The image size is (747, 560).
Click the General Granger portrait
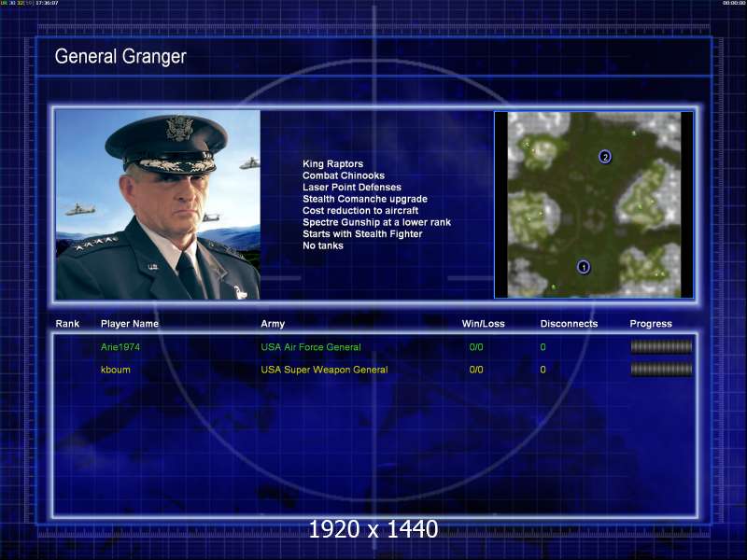[158, 204]
